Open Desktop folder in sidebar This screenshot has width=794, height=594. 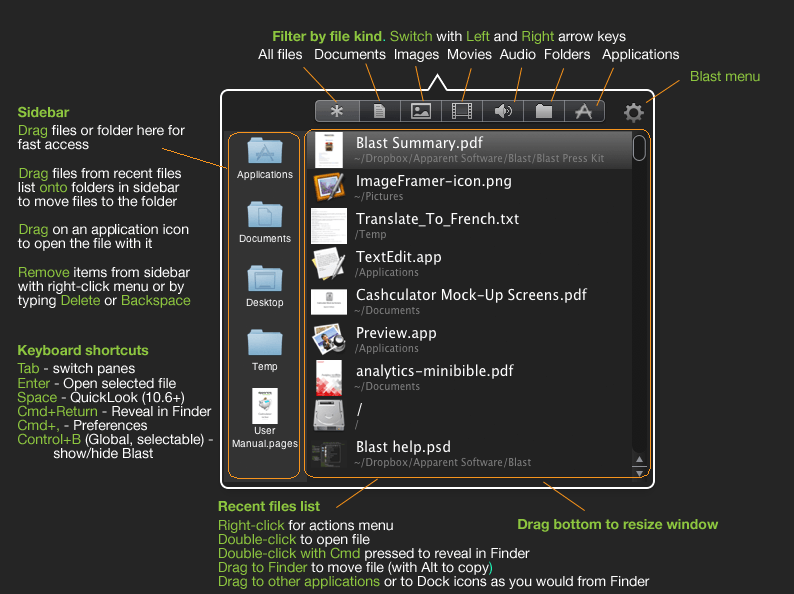pos(265,278)
